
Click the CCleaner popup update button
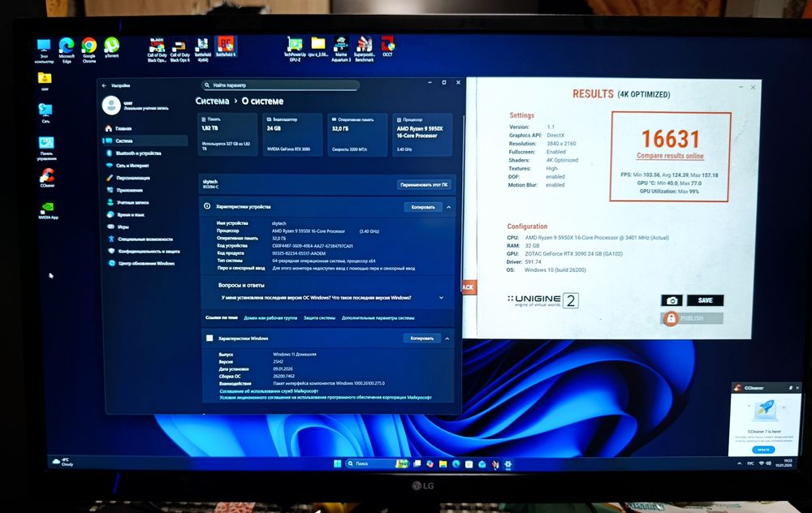tap(764, 450)
